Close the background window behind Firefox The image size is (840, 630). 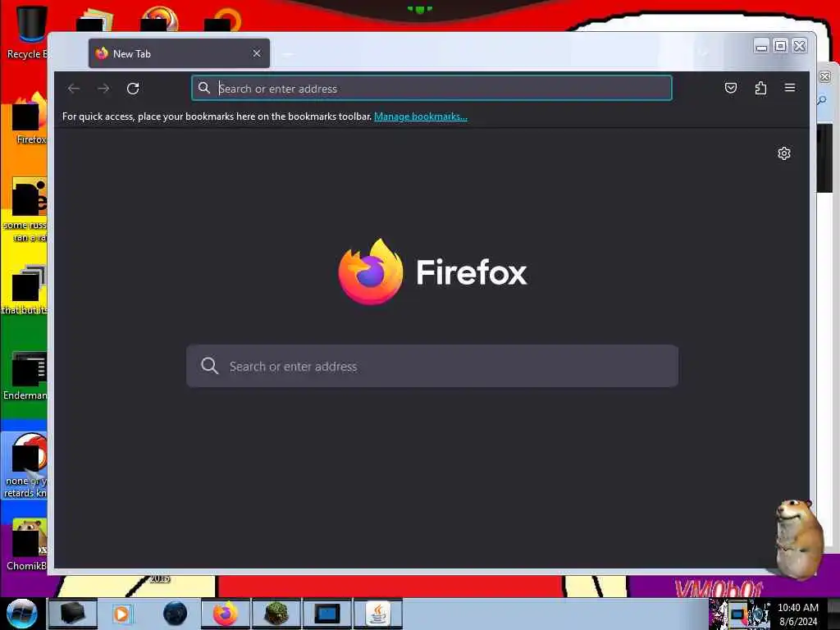click(x=825, y=76)
